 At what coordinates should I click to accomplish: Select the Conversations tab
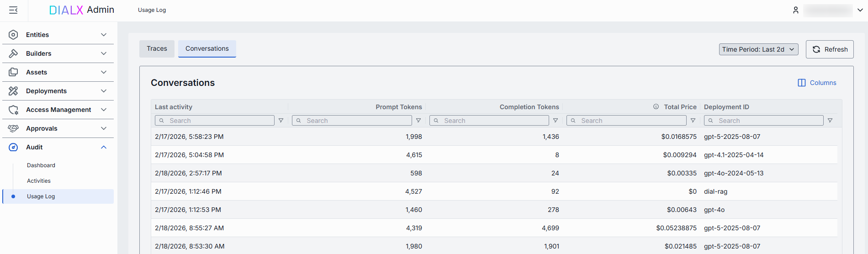click(207, 49)
